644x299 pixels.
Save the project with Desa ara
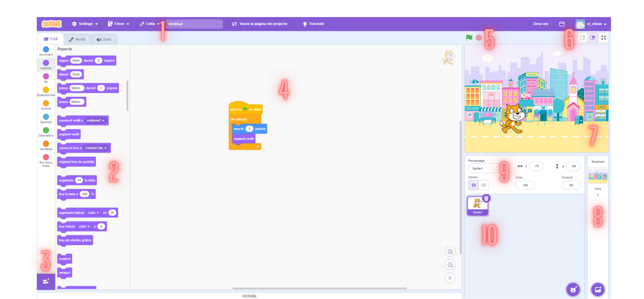click(x=540, y=24)
